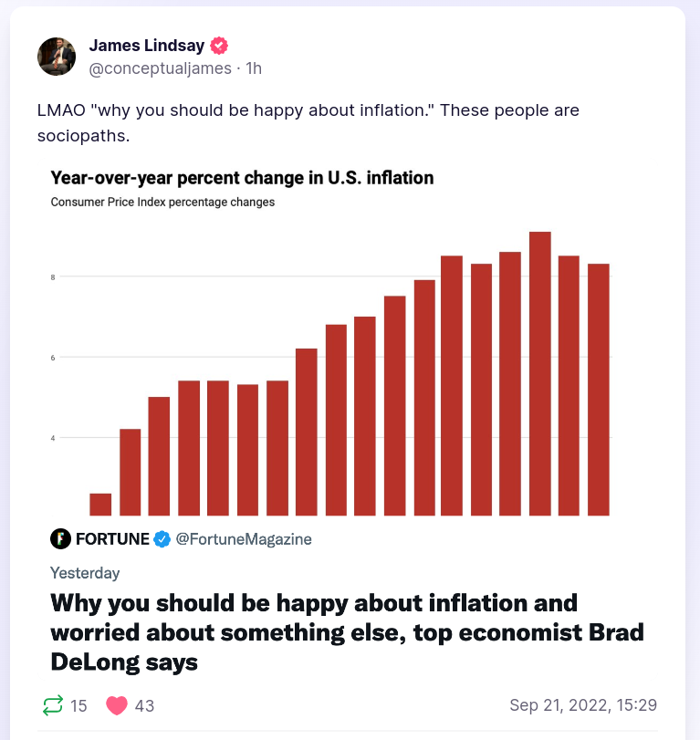Open the @conceptualjames handle
The image size is (700, 740).
[160, 68]
